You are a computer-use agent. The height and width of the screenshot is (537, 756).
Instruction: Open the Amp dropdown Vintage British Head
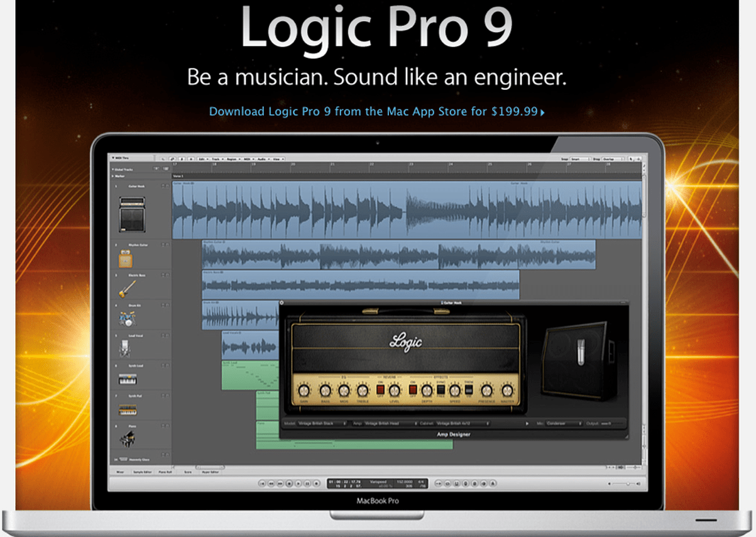click(391, 424)
